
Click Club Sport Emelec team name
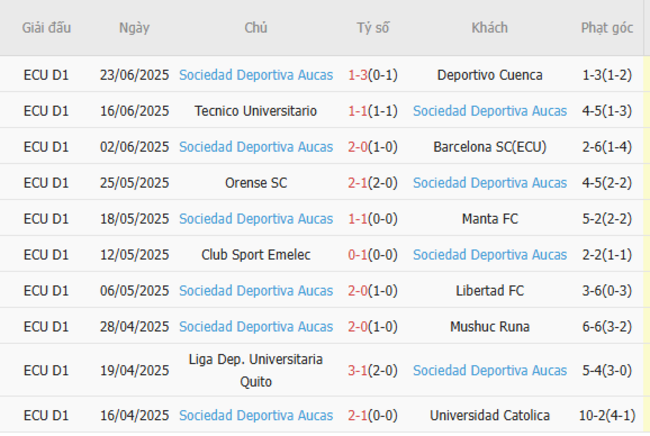coord(256,255)
